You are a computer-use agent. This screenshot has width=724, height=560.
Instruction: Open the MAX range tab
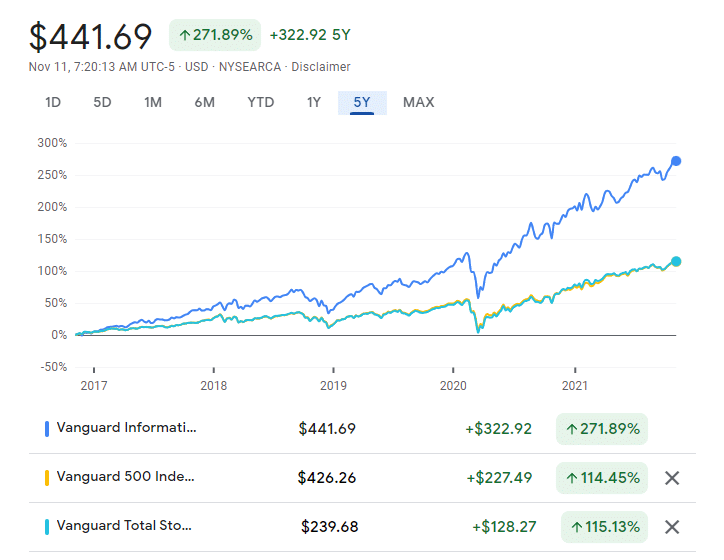coord(419,102)
